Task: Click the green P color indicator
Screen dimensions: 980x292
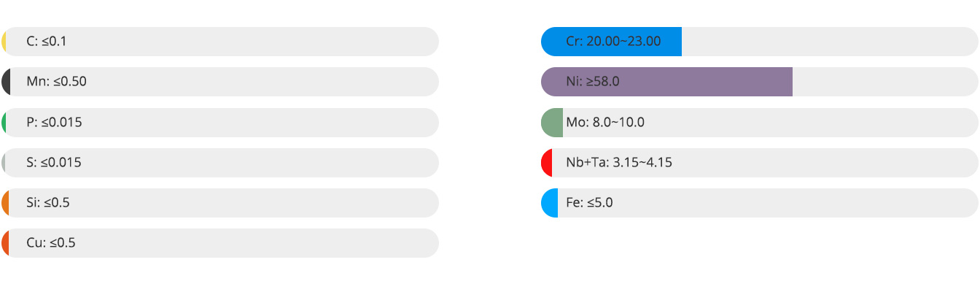Action: click(x=4, y=123)
